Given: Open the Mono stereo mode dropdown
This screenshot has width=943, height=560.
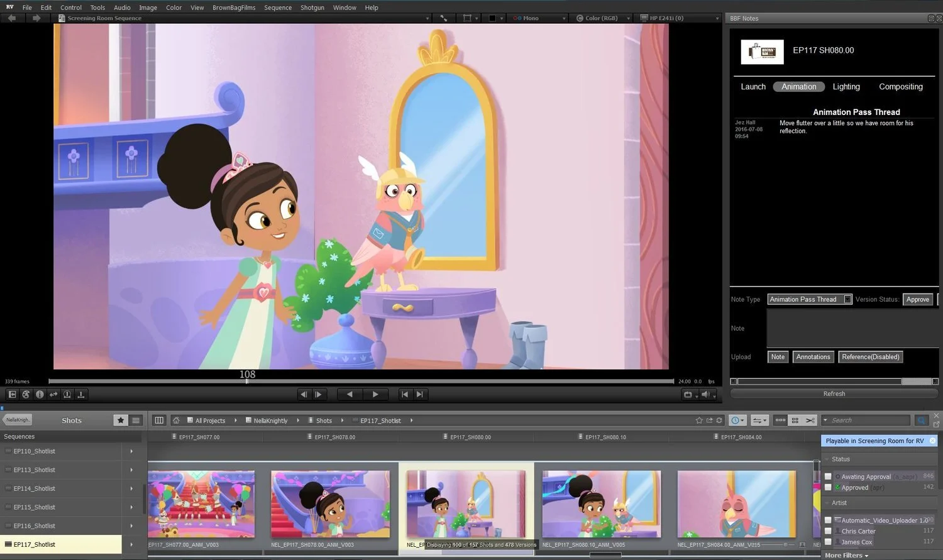Looking at the screenshot, I should click(x=539, y=18).
